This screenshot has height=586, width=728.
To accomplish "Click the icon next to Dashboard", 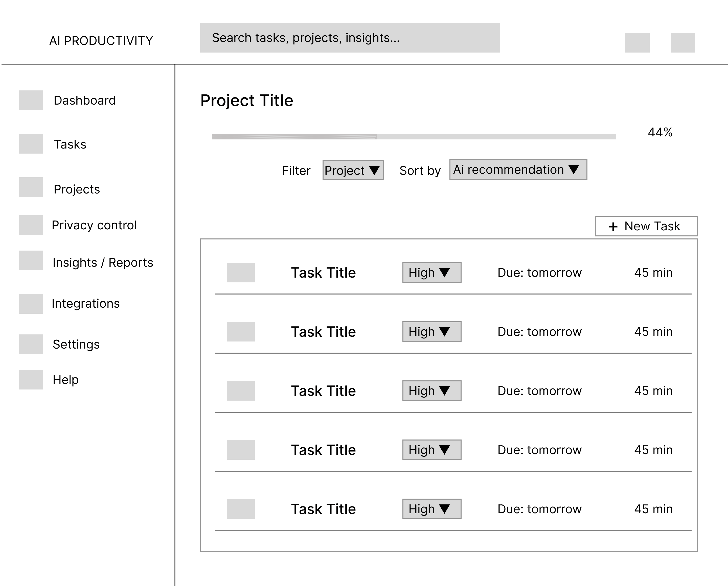I will [31, 100].
